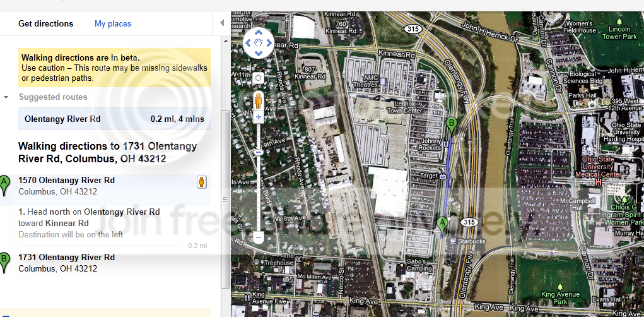644x317 pixels.
Task: Click the zoom slider handle
Action: point(258,152)
